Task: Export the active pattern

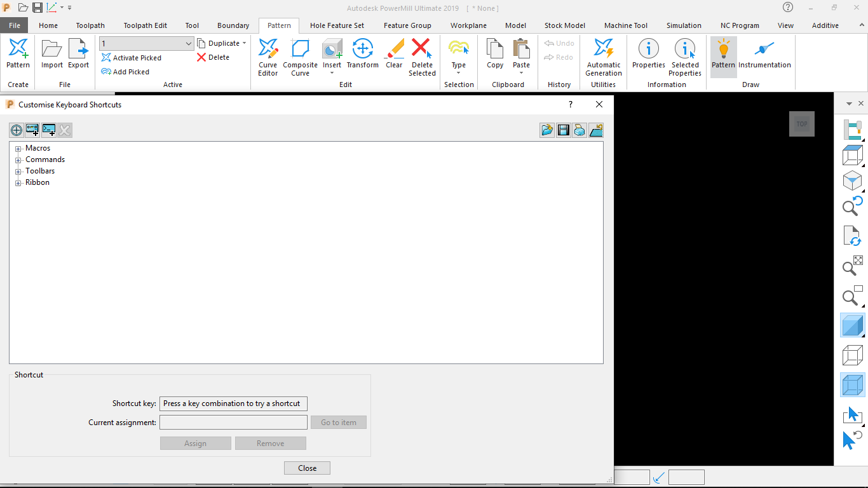Action: coord(78,56)
